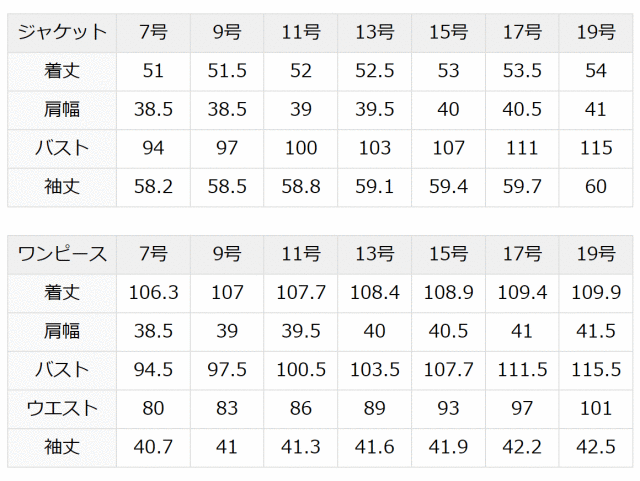Image resolution: width=640 pixels, height=481 pixels.
Task: Click the jacket 着丈 value 52.5
Action: click(x=374, y=72)
